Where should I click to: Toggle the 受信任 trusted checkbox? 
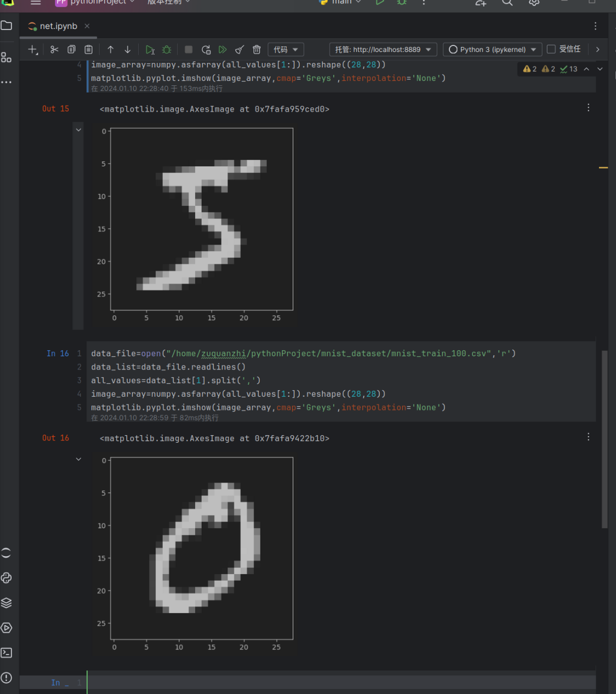click(551, 49)
